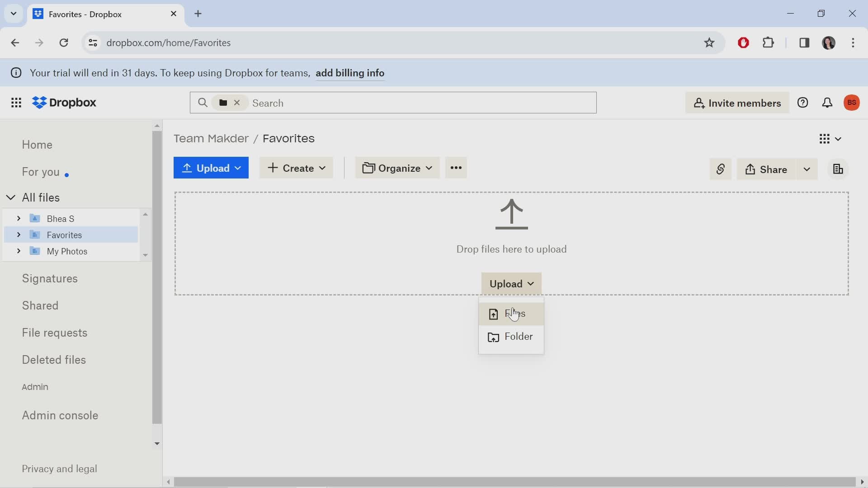The image size is (868, 488).
Task: Click the apps grid icon top-left
Action: 15,103
